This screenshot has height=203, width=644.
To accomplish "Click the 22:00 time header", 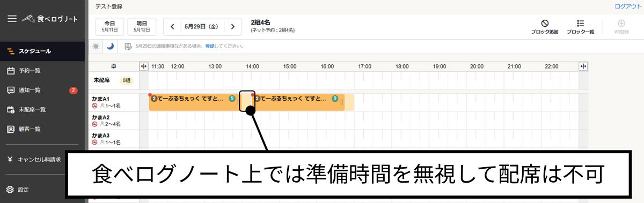I will pyautogui.click(x=551, y=66).
